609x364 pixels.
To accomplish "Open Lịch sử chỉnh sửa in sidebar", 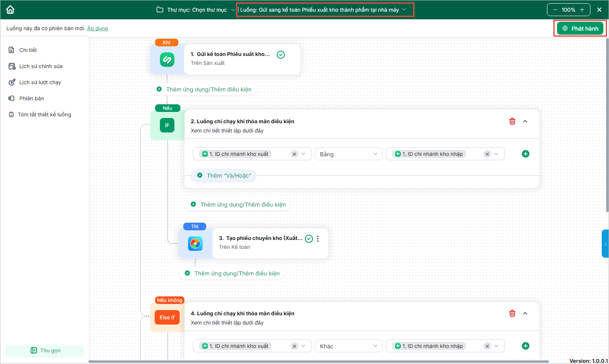I will coord(41,66).
